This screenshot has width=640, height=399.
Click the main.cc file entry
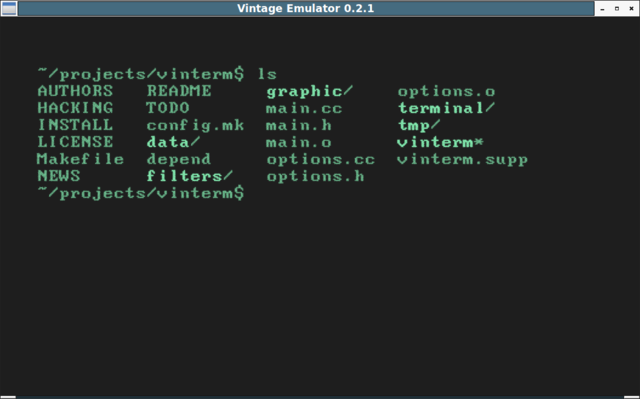coord(304,108)
